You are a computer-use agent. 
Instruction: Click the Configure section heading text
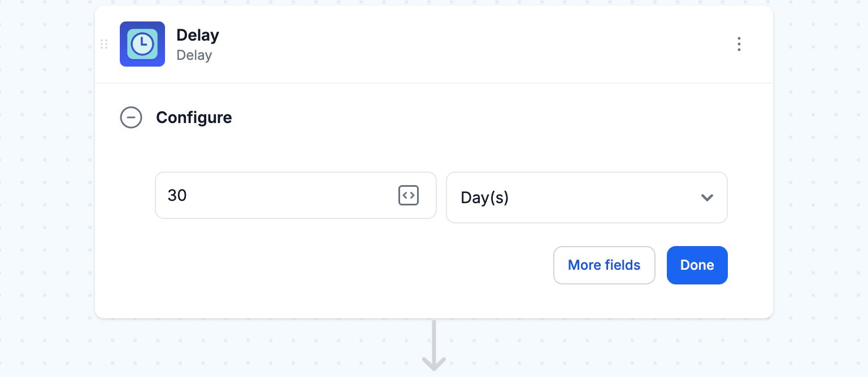[194, 117]
